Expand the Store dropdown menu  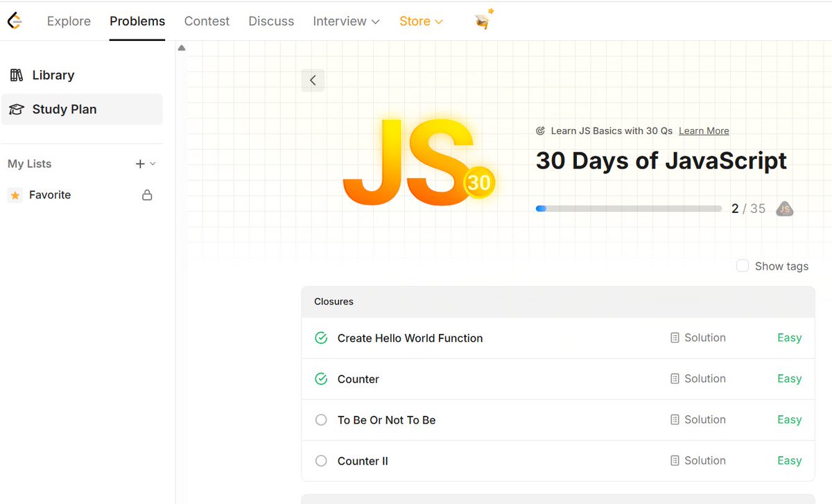[421, 21]
